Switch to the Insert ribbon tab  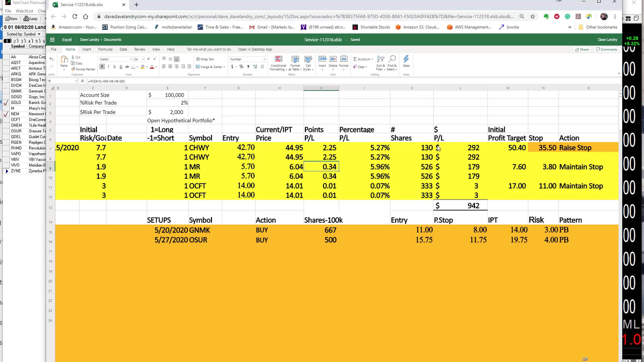87,49
